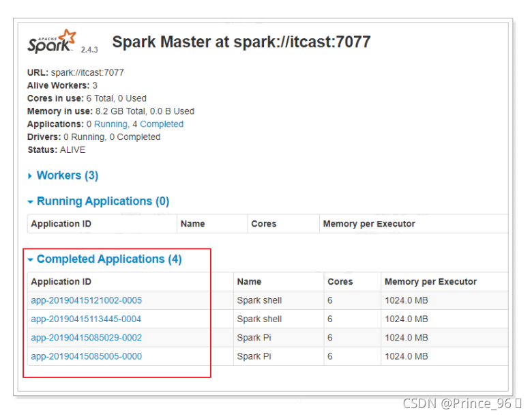Click the Spark Pi name in row 0000
Screen dimensions: 532x417
point(254,356)
